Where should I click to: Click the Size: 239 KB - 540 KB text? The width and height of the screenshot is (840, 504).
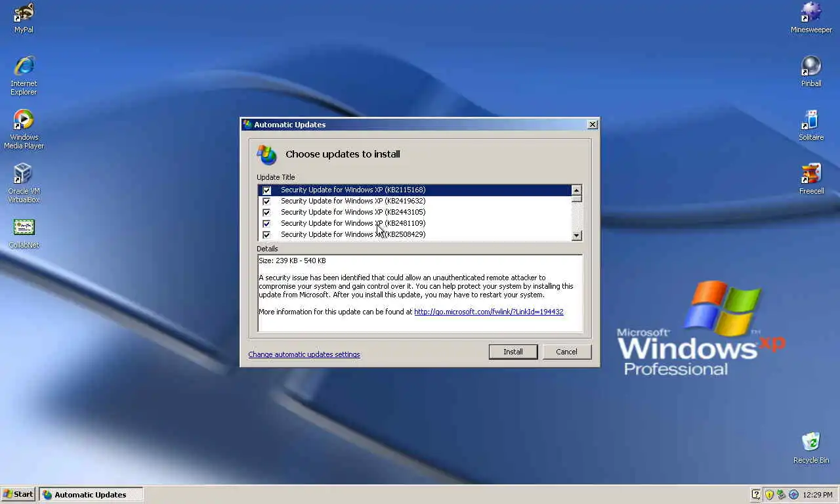click(x=292, y=261)
